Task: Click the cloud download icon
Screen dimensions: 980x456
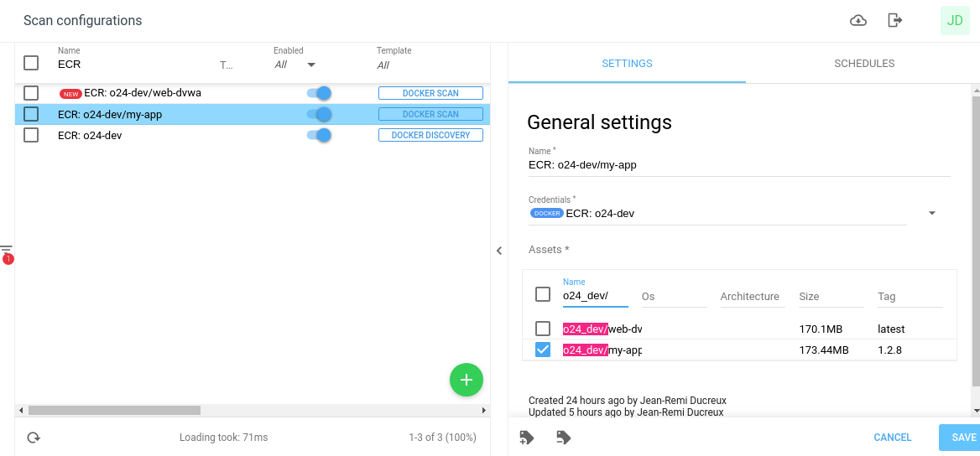Action: pos(857,21)
